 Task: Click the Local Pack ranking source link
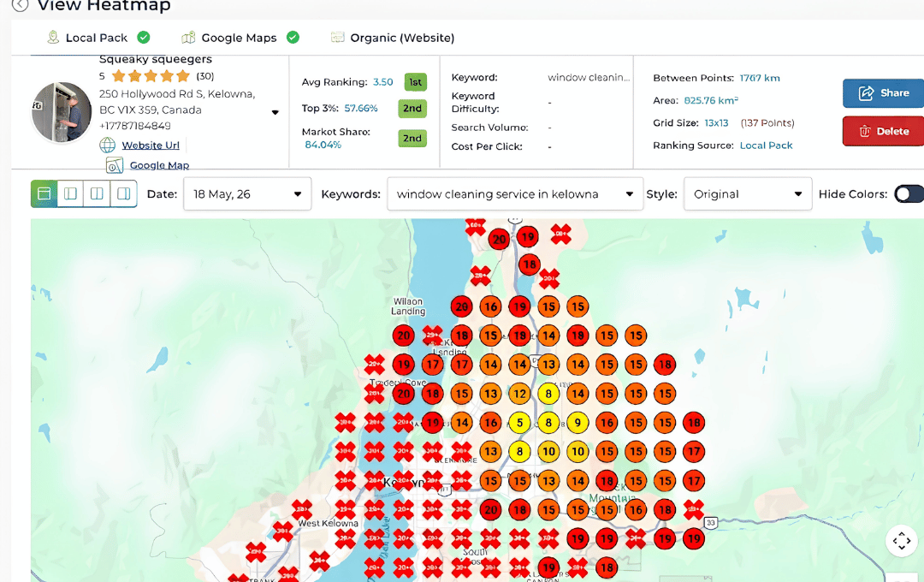coord(766,145)
